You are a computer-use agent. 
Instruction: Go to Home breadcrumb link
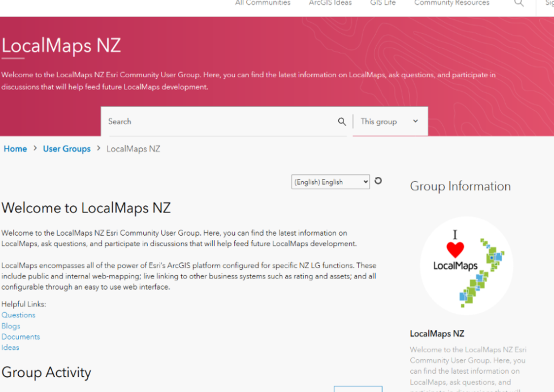(x=15, y=149)
